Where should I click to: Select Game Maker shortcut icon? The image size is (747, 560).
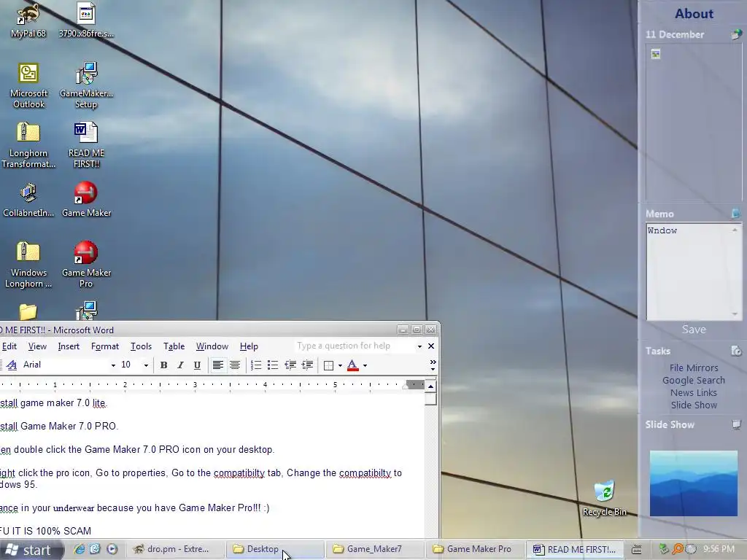86,201
